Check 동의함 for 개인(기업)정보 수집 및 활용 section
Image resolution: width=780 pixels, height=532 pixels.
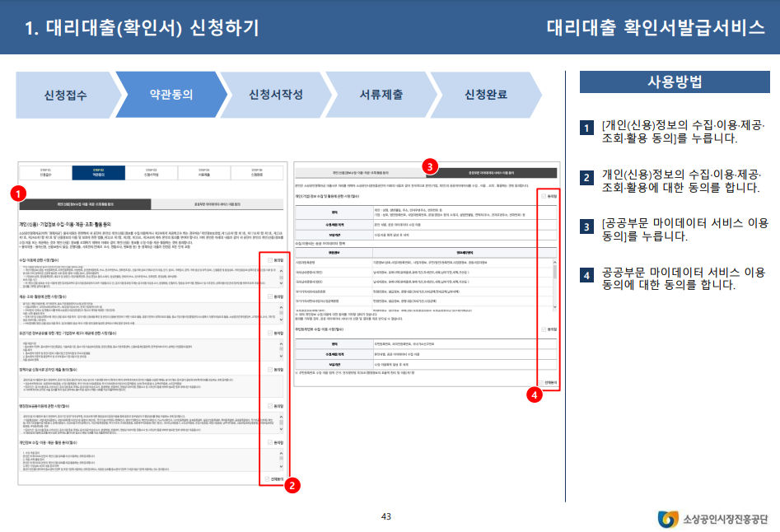544,196
